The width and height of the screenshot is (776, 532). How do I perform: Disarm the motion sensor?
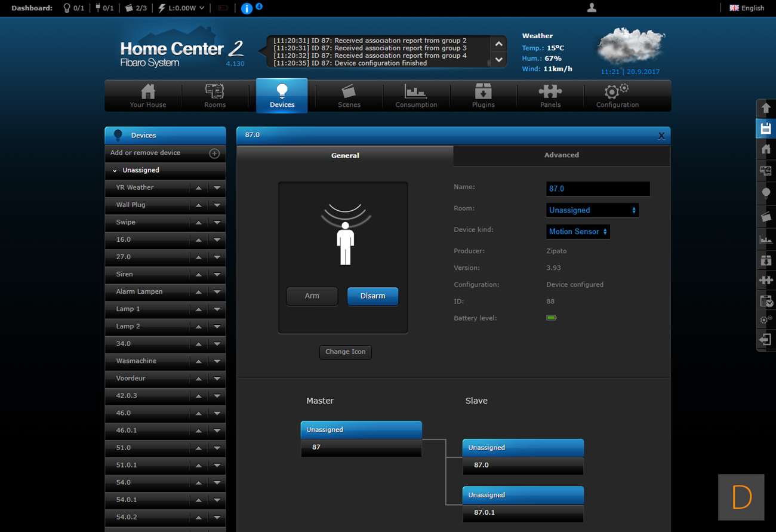(372, 296)
